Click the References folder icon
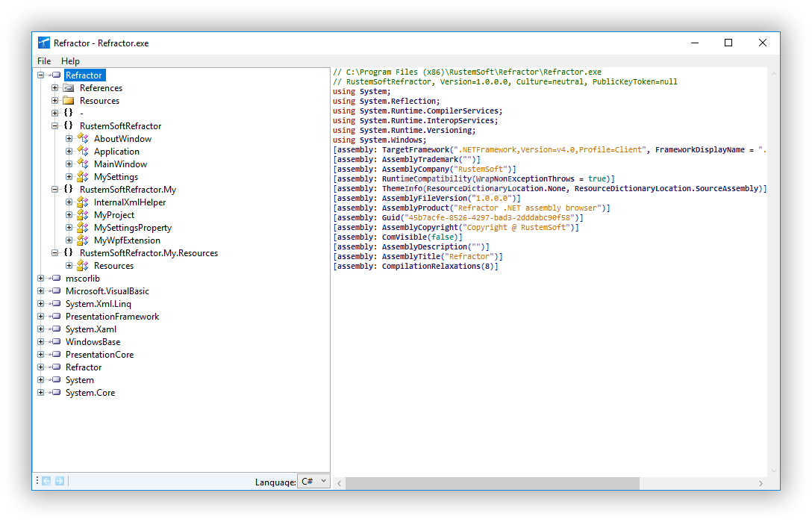The height and width of the screenshot is (522, 812). tap(69, 88)
